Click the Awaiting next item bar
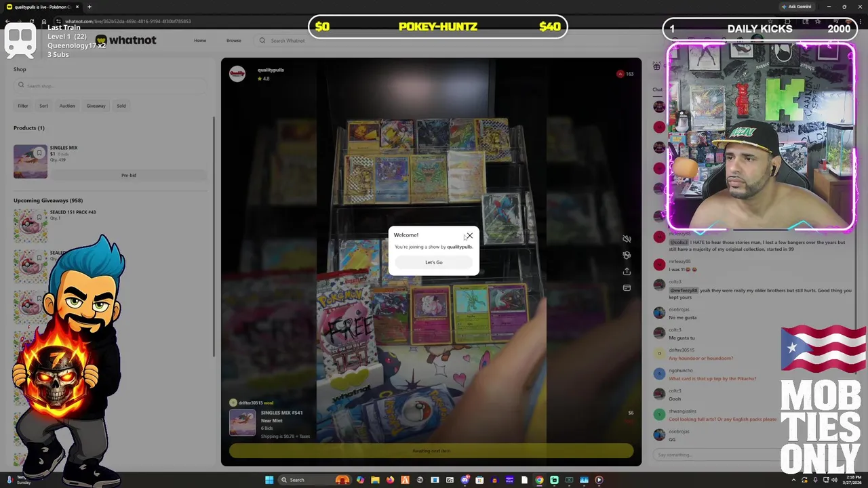 [431, 451]
